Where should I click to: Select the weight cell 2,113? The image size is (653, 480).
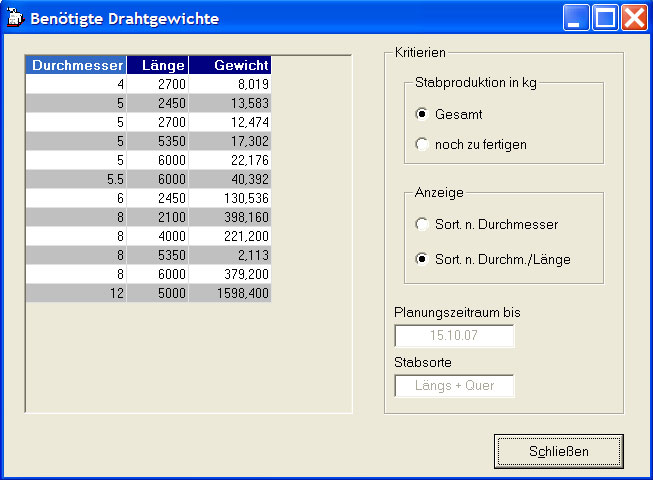coord(230,255)
